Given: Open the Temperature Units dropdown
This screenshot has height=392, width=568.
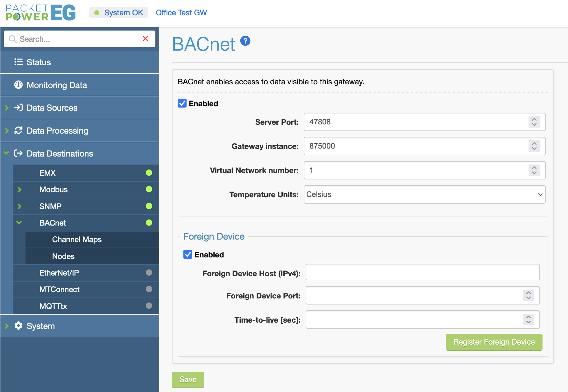Looking at the screenshot, I should [424, 194].
